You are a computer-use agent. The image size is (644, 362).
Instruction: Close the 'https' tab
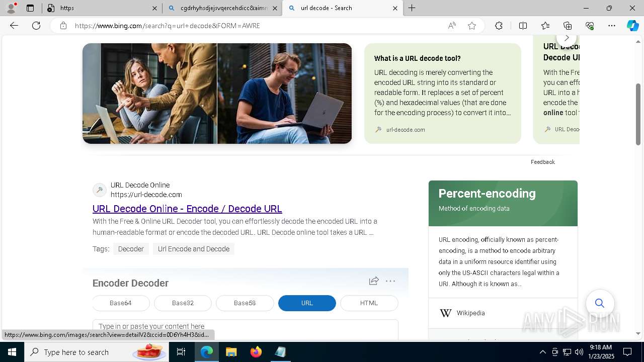154,8
